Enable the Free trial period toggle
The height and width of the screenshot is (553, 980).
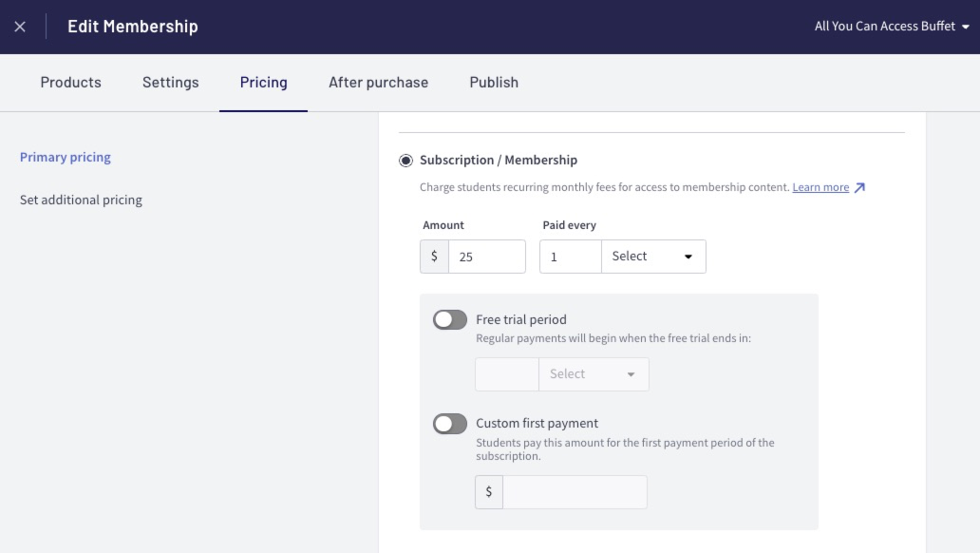[x=450, y=319]
